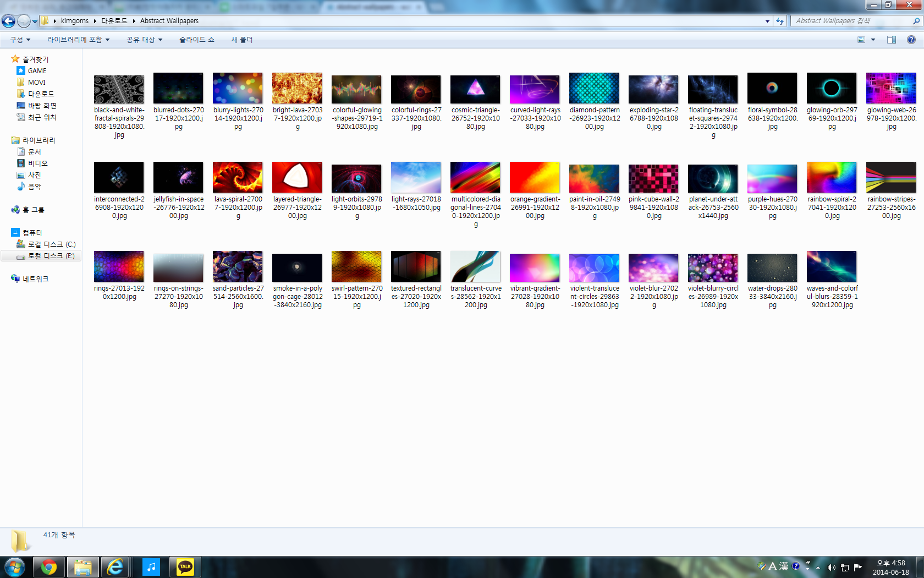Select the GAME favorites folder
The image size is (924, 578).
[x=37, y=71]
